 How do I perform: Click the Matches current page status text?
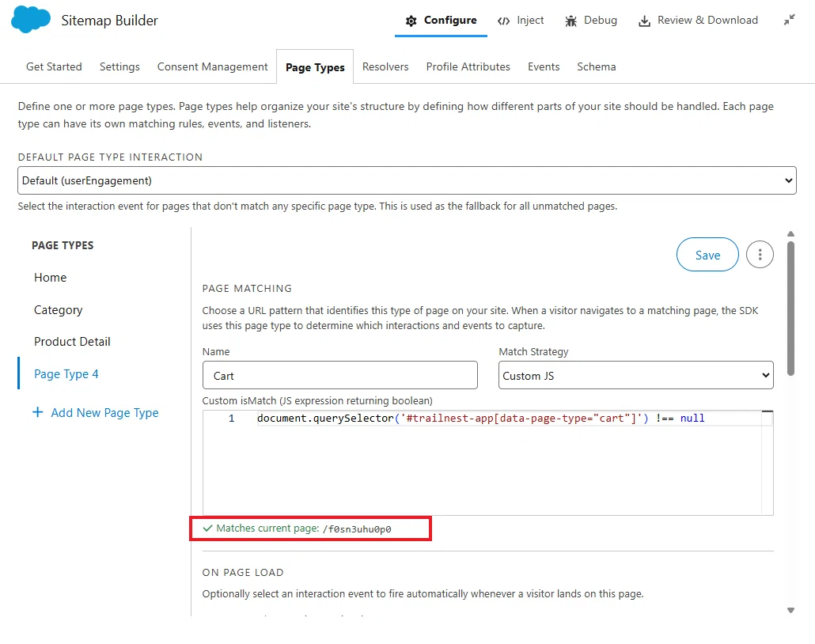tap(304, 528)
